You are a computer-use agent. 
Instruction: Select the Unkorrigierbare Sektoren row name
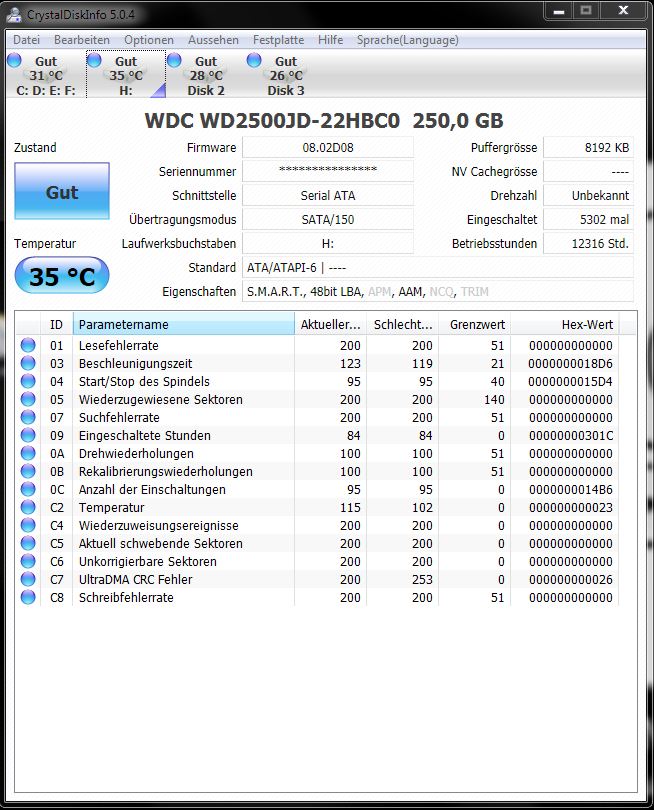click(148, 561)
